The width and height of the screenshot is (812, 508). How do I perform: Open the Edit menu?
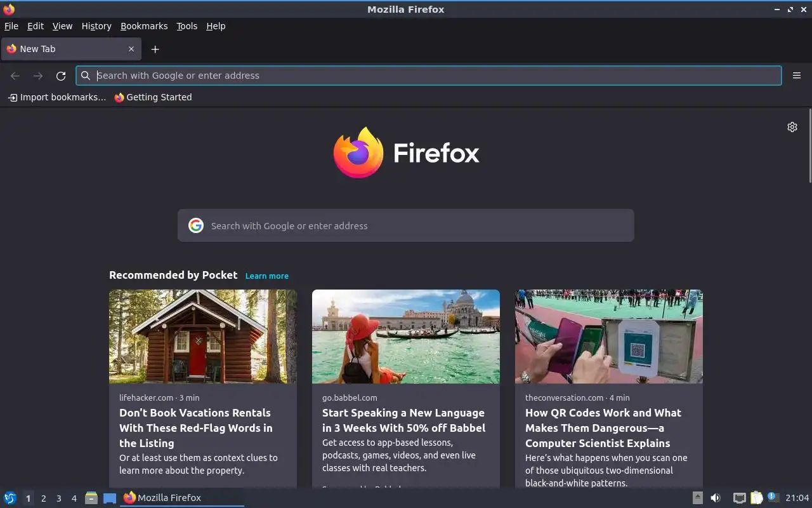pyautogui.click(x=36, y=26)
